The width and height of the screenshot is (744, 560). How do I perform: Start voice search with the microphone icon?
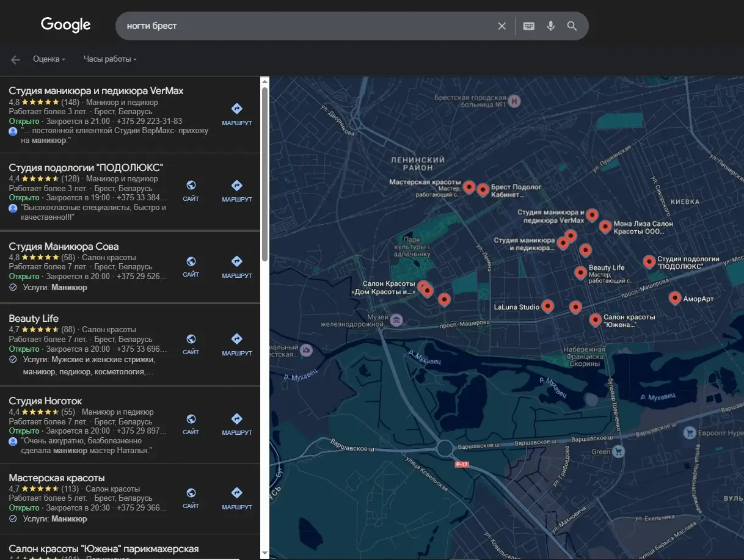click(550, 26)
